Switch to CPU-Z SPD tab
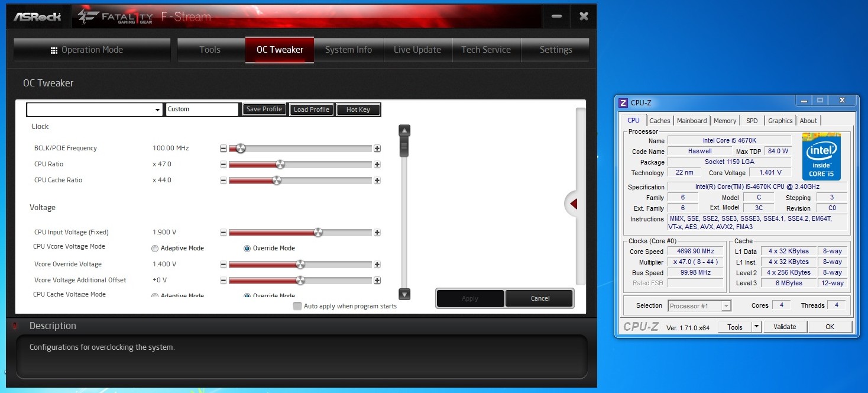868x393 pixels. pos(752,121)
